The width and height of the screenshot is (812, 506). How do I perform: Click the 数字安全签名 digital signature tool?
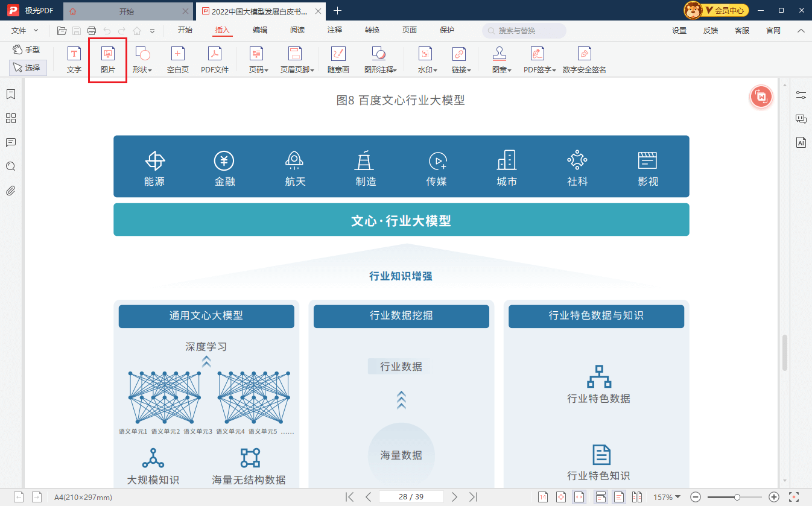point(585,60)
